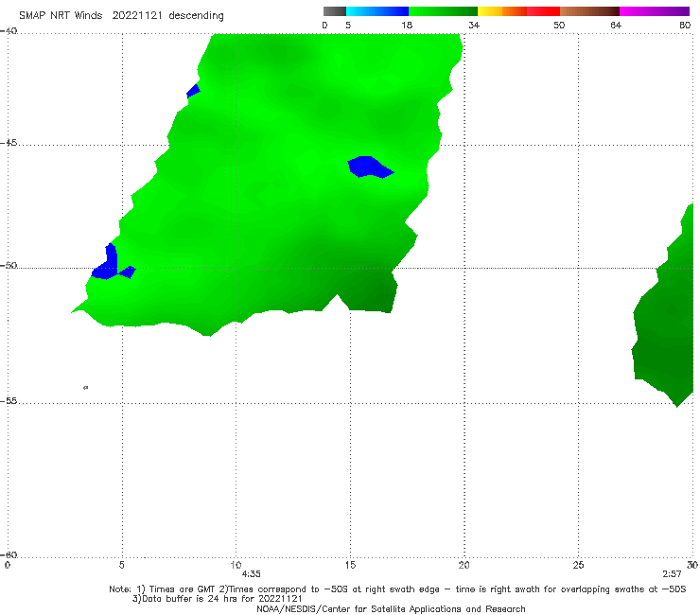The width and height of the screenshot is (700, 615).
Task: Click the magenta-purple segment of the color bar
Action: [655, 11]
